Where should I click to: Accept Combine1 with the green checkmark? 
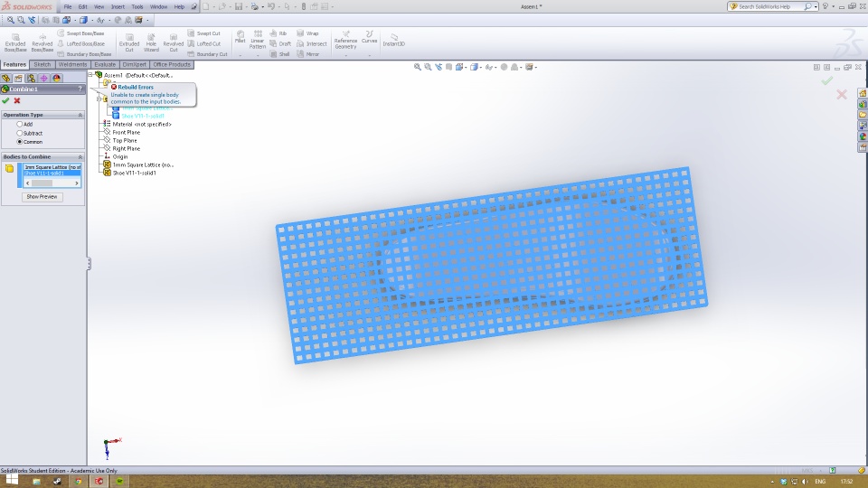[5, 100]
